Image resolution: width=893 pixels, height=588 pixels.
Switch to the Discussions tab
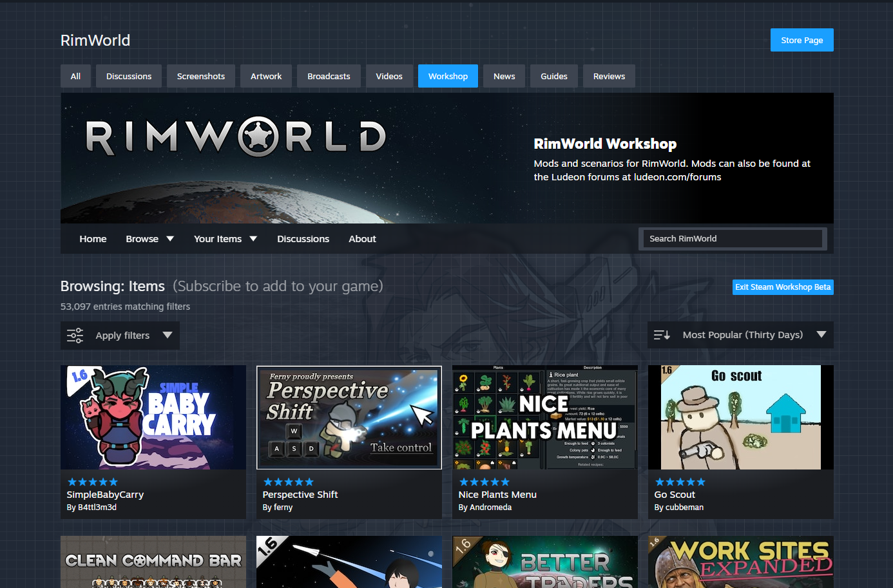[128, 76]
